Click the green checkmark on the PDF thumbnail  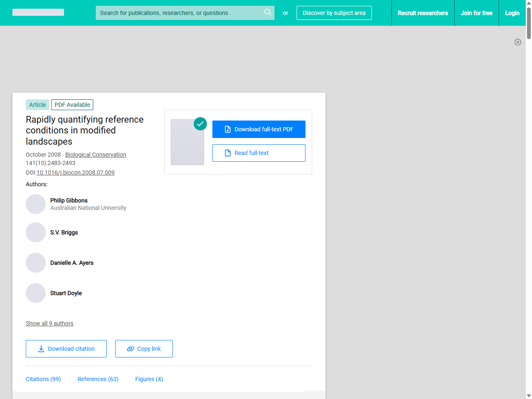tap(200, 124)
